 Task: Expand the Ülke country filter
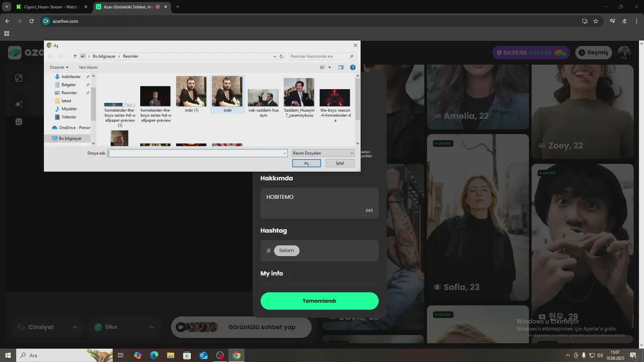[124, 327]
